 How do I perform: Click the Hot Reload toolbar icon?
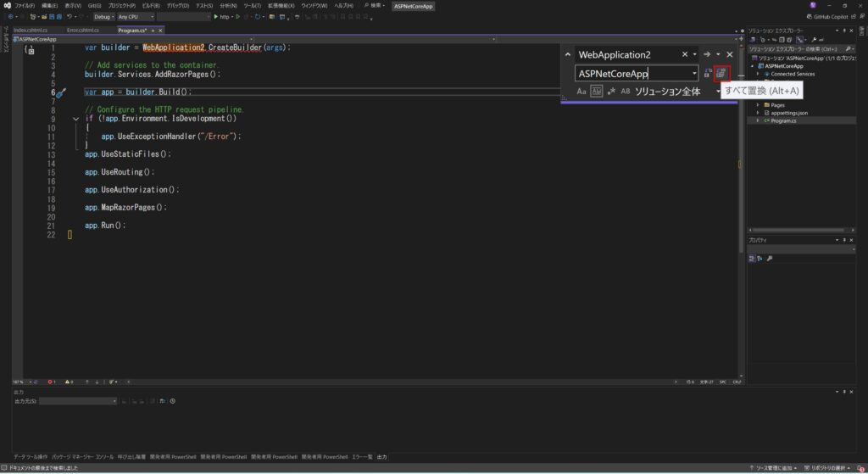[258, 17]
